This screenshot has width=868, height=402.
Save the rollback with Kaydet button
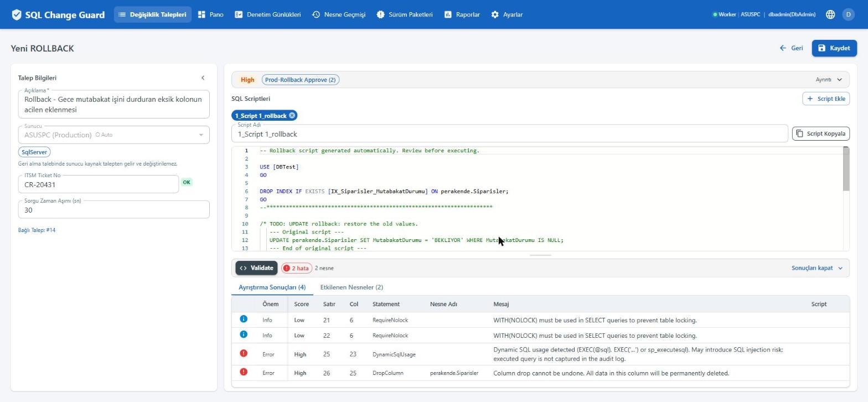834,48
